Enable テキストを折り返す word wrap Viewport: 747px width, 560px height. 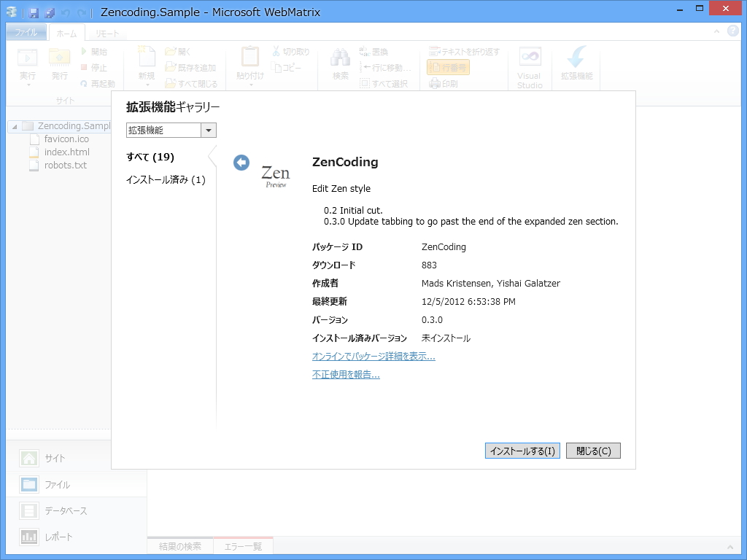[x=464, y=50]
